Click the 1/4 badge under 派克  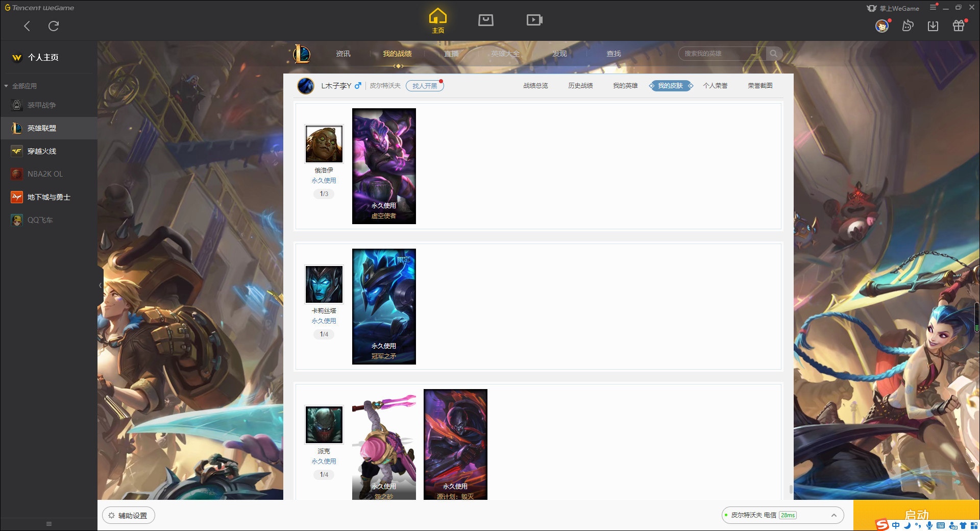[324, 475]
